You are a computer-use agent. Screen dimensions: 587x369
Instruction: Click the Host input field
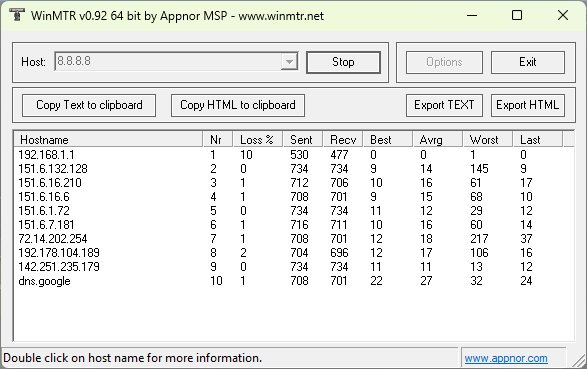click(x=168, y=62)
